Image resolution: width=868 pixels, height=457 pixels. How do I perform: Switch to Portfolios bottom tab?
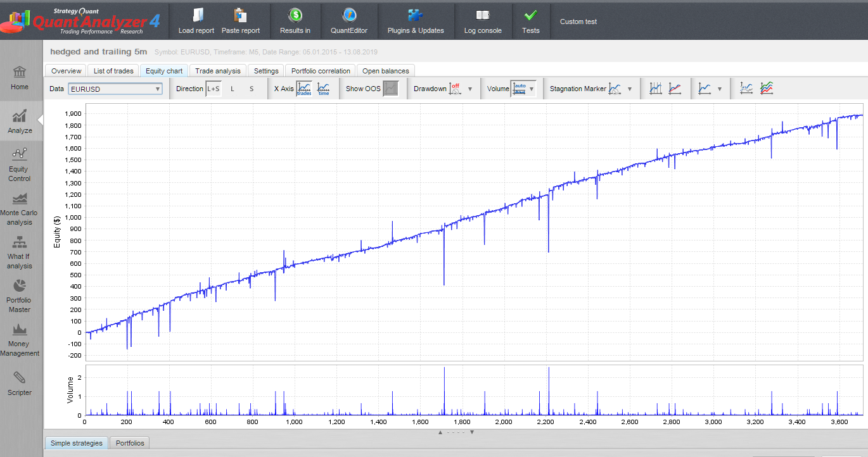tap(130, 443)
